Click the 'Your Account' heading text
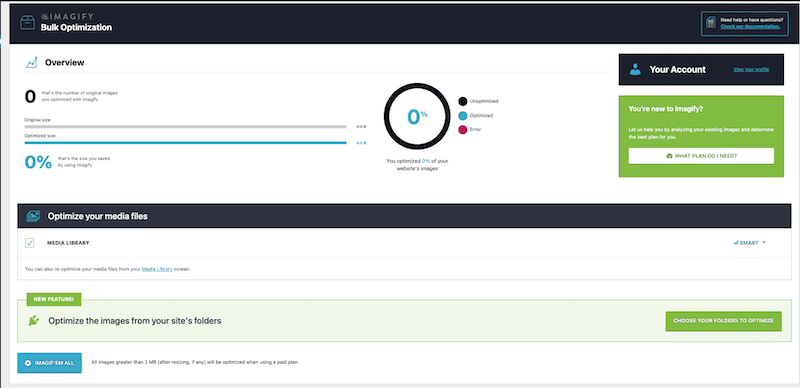Image resolution: width=800 pixels, height=388 pixels. click(678, 69)
